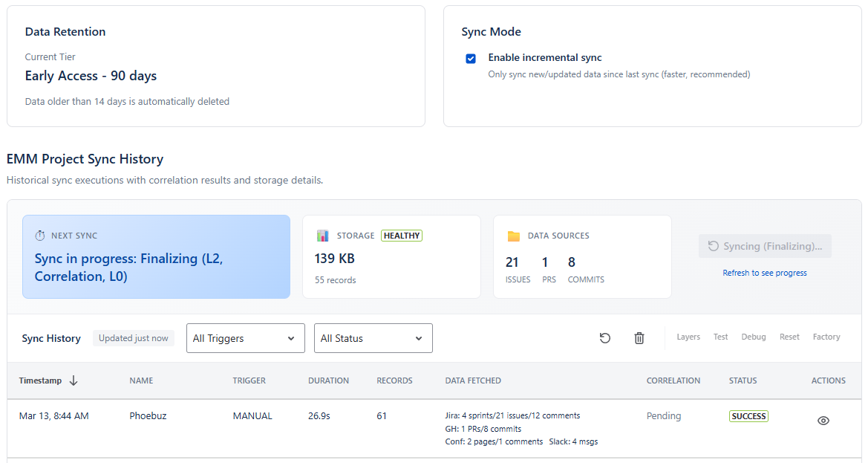
Task: Select the bar chart icon beside Storage
Action: tap(323, 235)
